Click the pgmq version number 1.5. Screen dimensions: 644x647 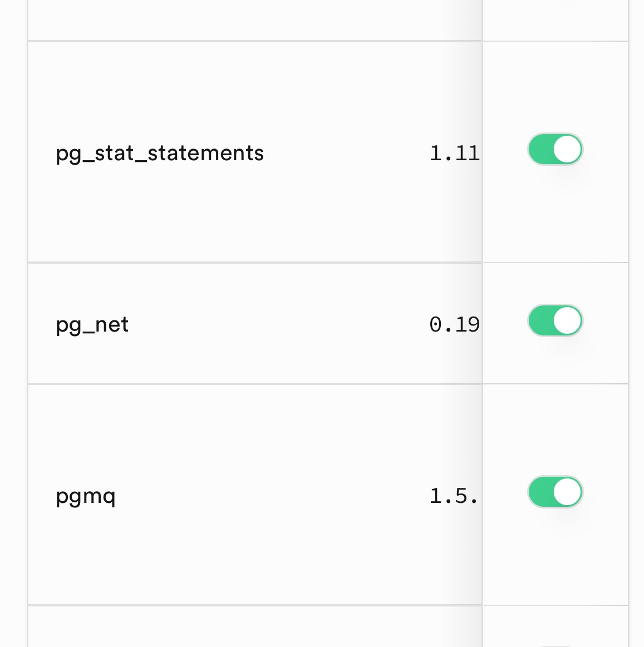click(x=453, y=496)
